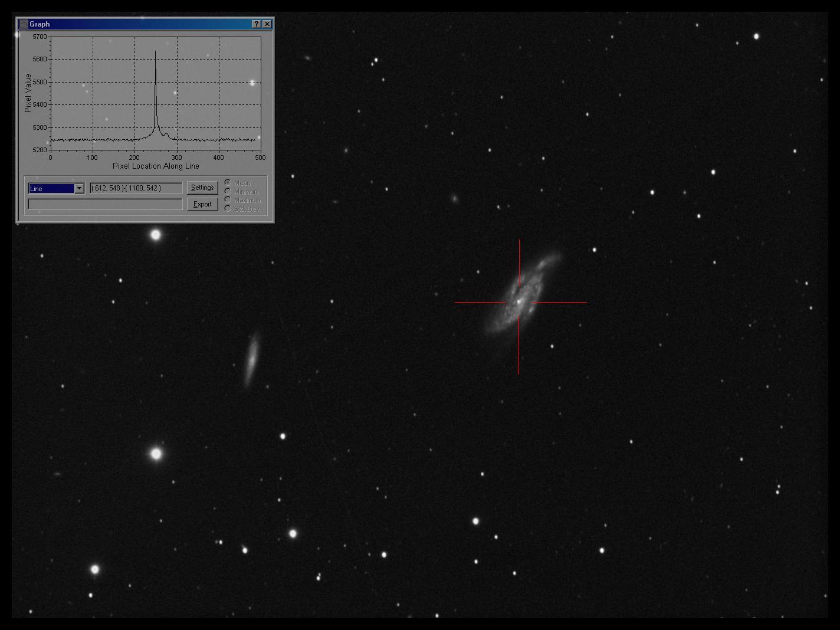Choose the Maximum radio option
The image size is (840, 630).
228,200
